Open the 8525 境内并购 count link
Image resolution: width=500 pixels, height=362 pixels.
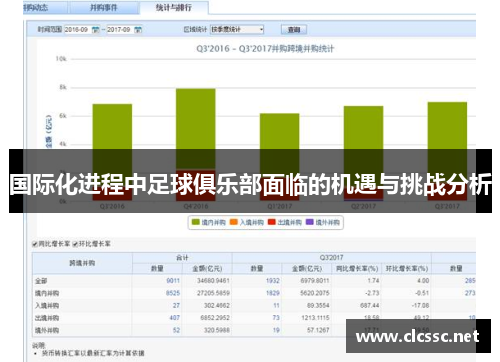tap(173, 293)
